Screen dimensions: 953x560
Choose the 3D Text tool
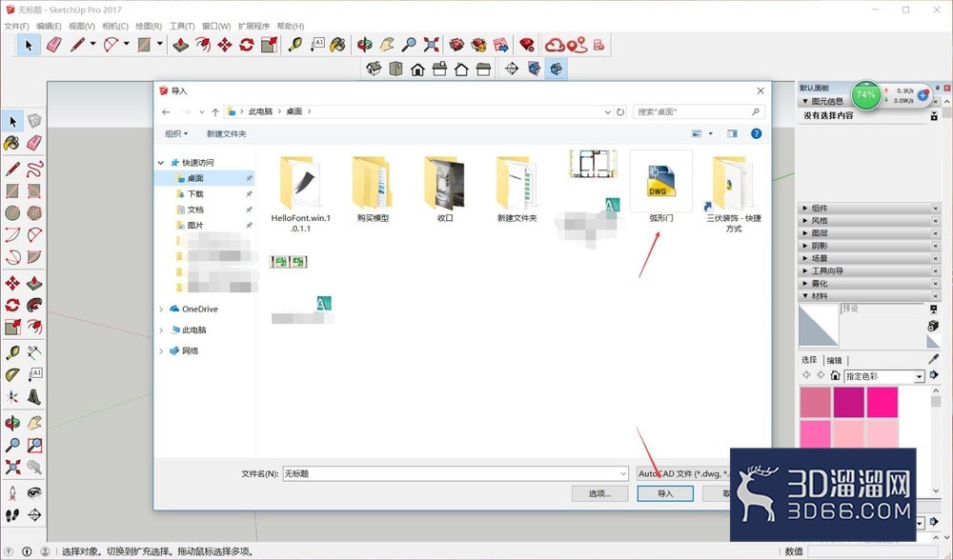(x=34, y=396)
